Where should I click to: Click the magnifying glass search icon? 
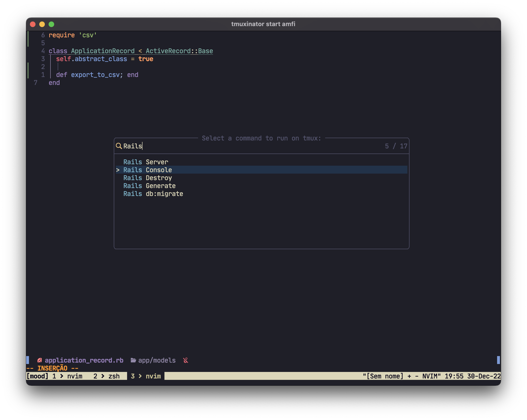(119, 146)
